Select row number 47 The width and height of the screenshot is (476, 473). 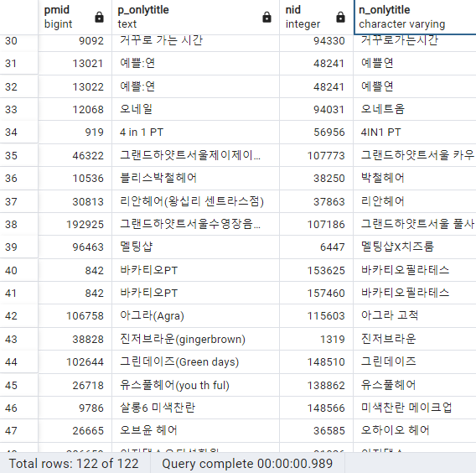tap(18, 431)
